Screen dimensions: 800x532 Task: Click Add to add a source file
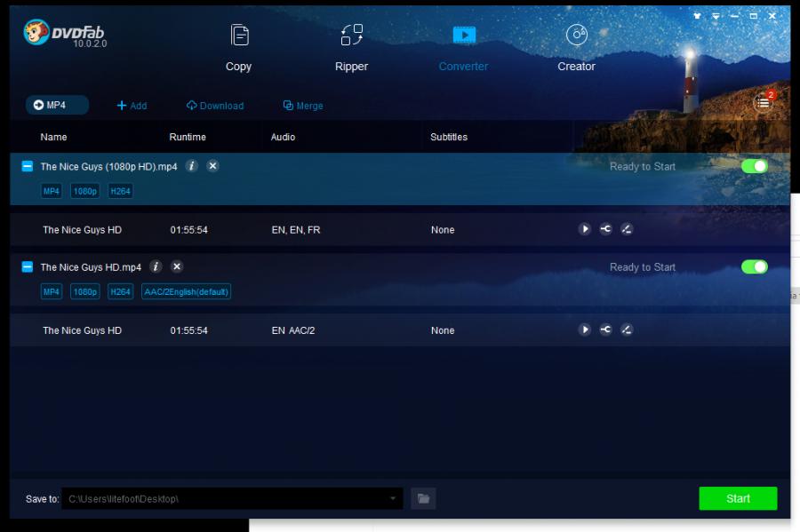[x=132, y=106]
